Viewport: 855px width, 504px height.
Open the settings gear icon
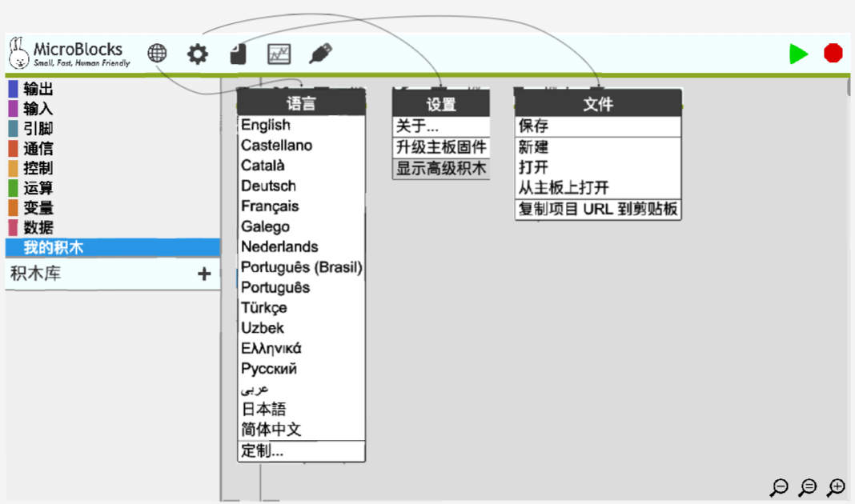pyautogui.click(x=198, y=54)
